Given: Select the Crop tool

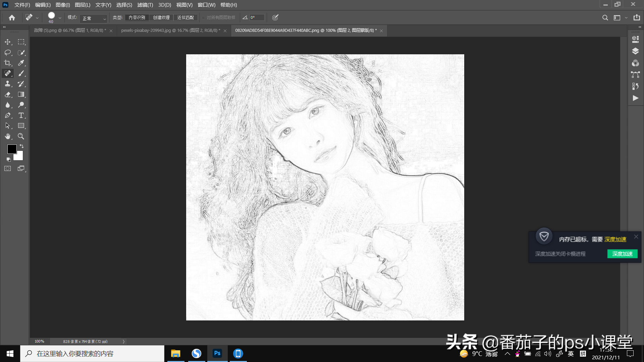Looking at the screenshot, I should tap(8, 63).
